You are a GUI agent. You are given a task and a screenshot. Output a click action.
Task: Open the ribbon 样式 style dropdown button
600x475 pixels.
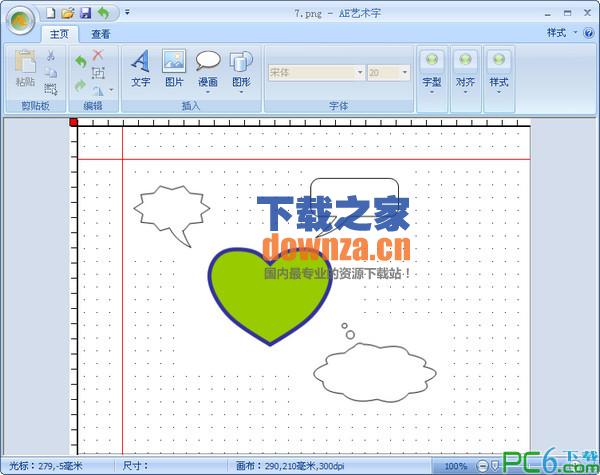pyautogui.click(x=499, y=80)
